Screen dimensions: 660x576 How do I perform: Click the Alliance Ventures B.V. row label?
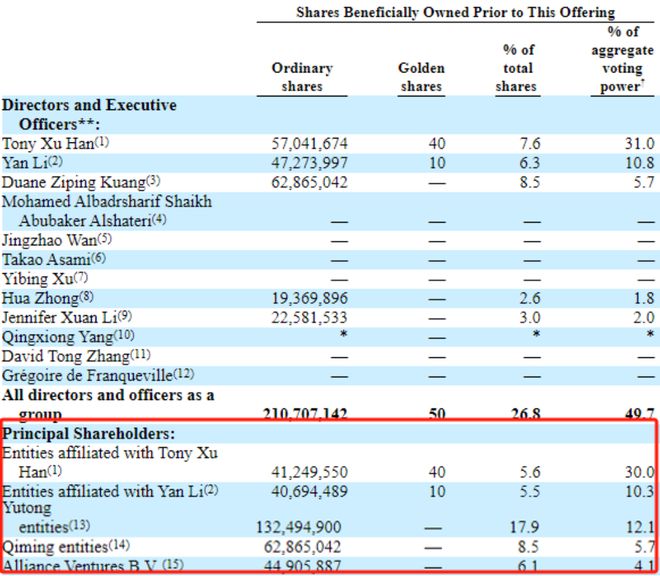pyautogui.click(x=93, y=565)
